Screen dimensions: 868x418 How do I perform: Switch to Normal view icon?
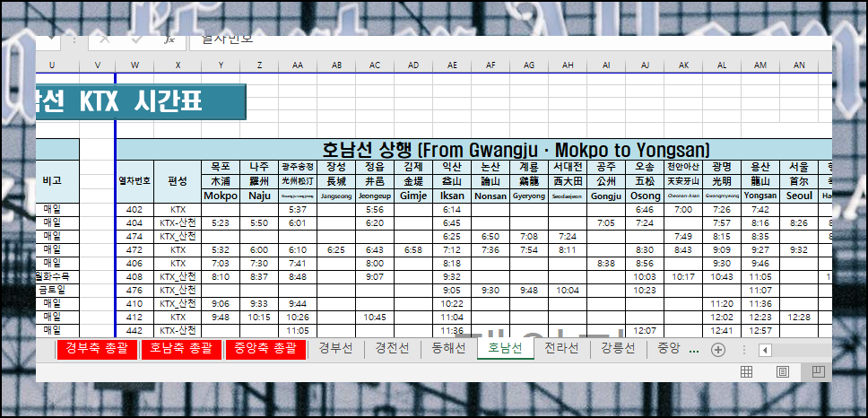pos(746,371)
